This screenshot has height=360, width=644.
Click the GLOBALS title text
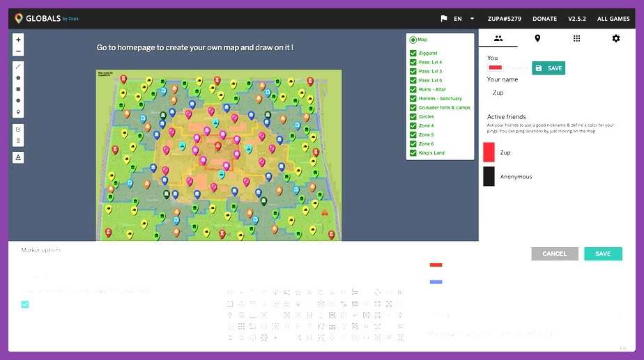43,19
